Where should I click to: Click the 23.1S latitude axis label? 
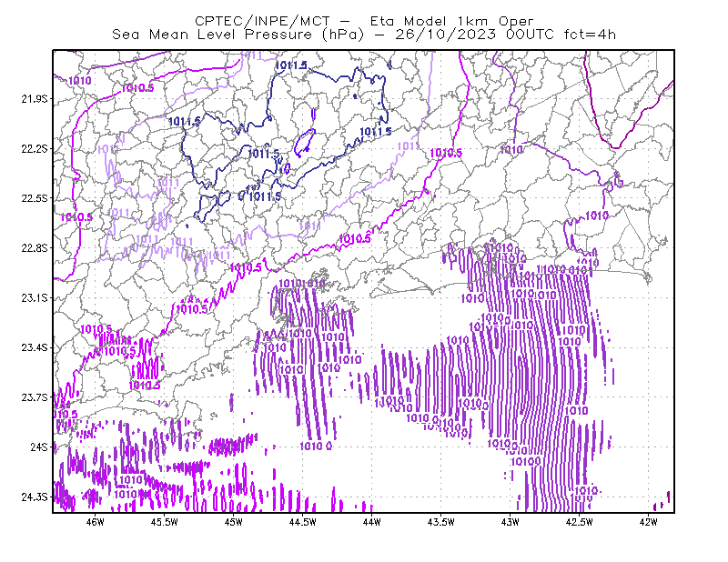pos(34,297)
